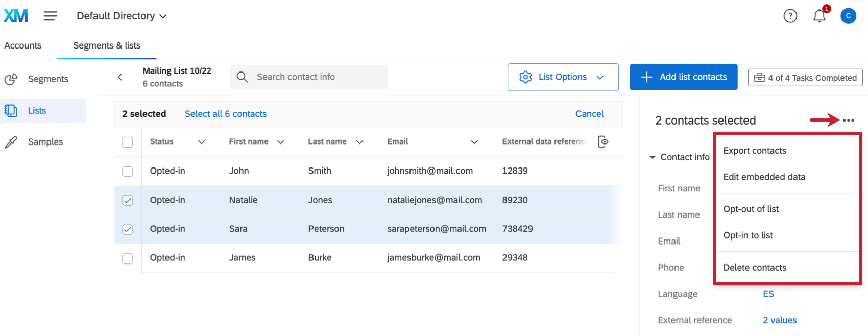Click the Search contact info field

coord(309,77)
